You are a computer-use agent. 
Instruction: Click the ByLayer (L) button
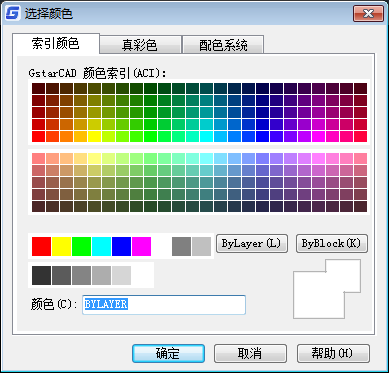(x=252, y=243)
